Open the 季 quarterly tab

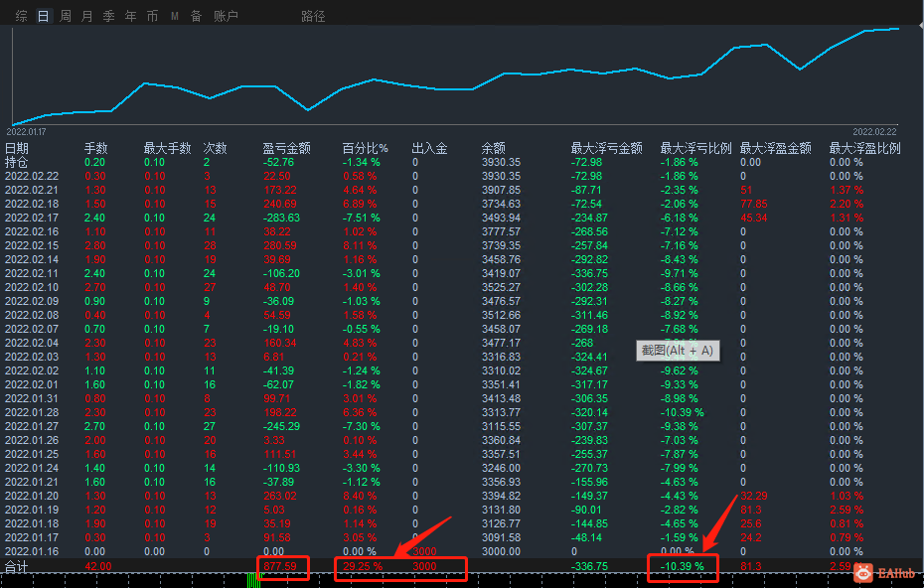[x=109, y=16]
